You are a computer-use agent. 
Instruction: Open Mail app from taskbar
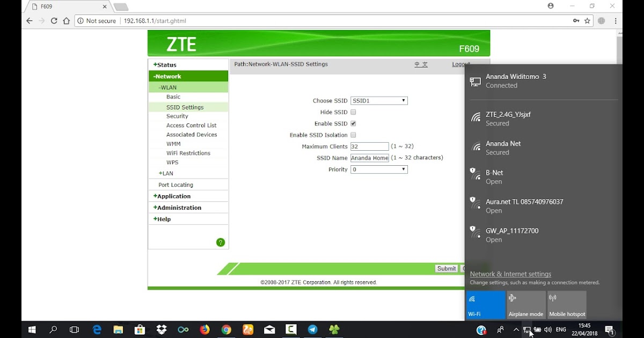pyautogui.click(x=269, y=330)
